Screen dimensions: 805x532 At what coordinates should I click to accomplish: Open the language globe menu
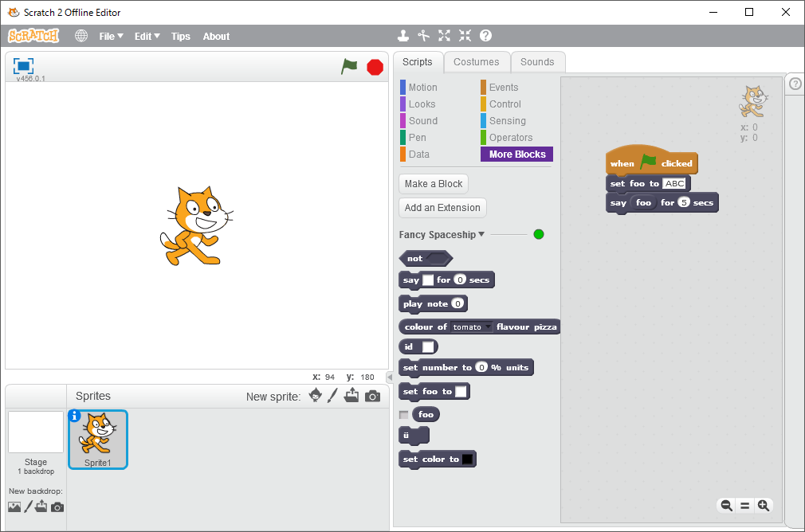[81, 36]
